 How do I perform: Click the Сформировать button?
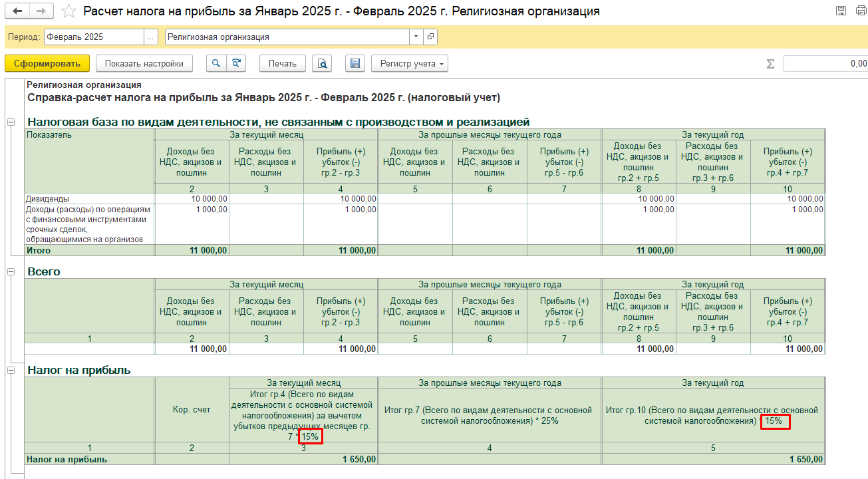tap(47, 64)
